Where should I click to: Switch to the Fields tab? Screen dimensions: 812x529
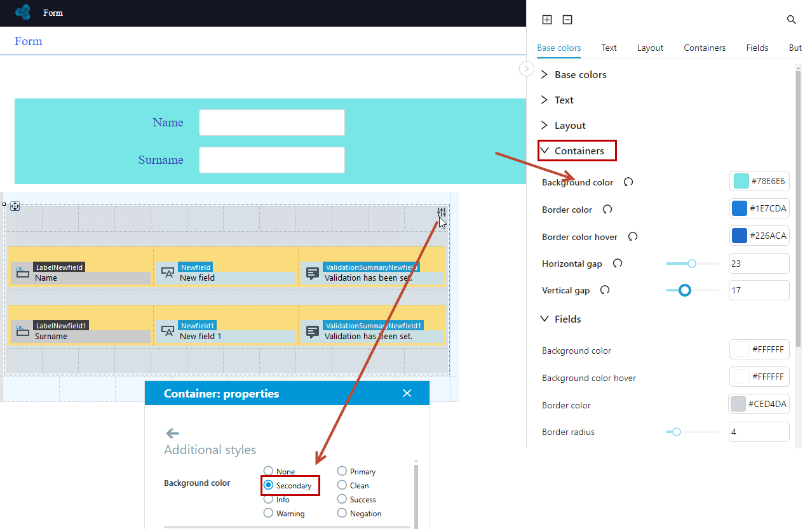click(x=757, y=48)
